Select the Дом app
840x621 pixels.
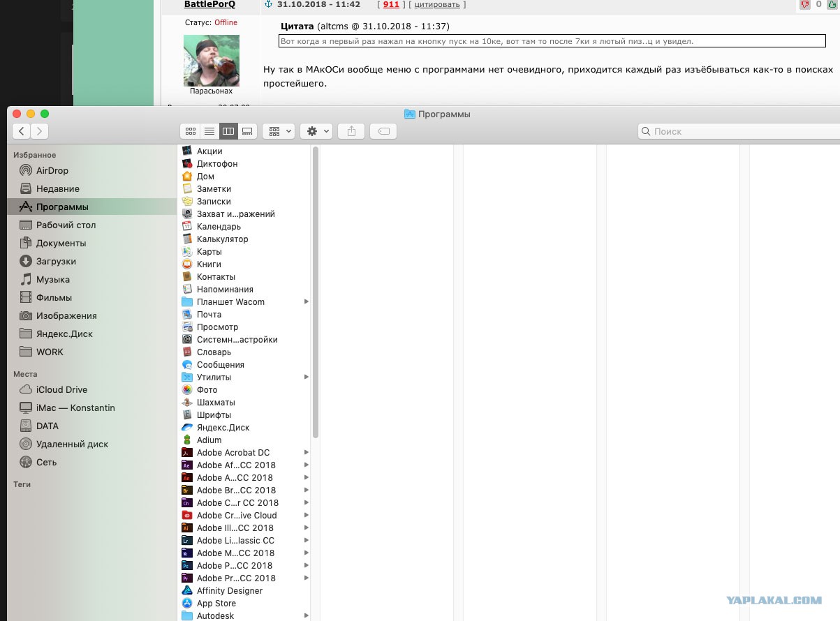coord(244,176)
